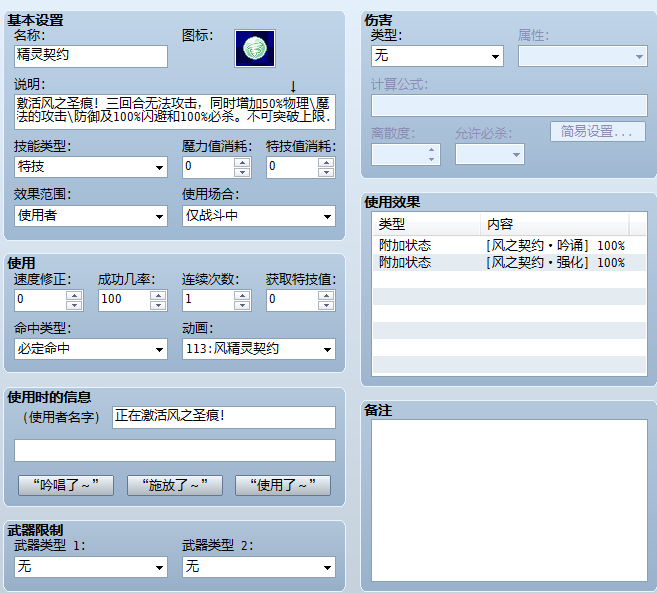
Task: Click the 内容 column header
Action: [x=554, y=224]
